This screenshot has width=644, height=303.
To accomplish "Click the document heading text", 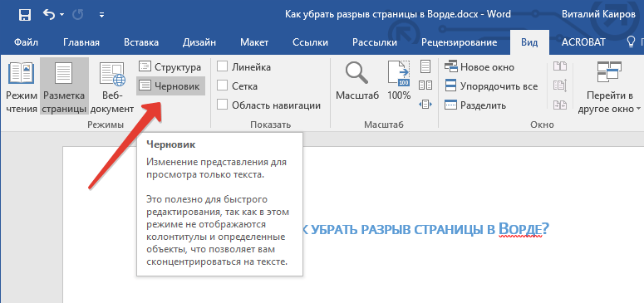I will tap(425, 229).
